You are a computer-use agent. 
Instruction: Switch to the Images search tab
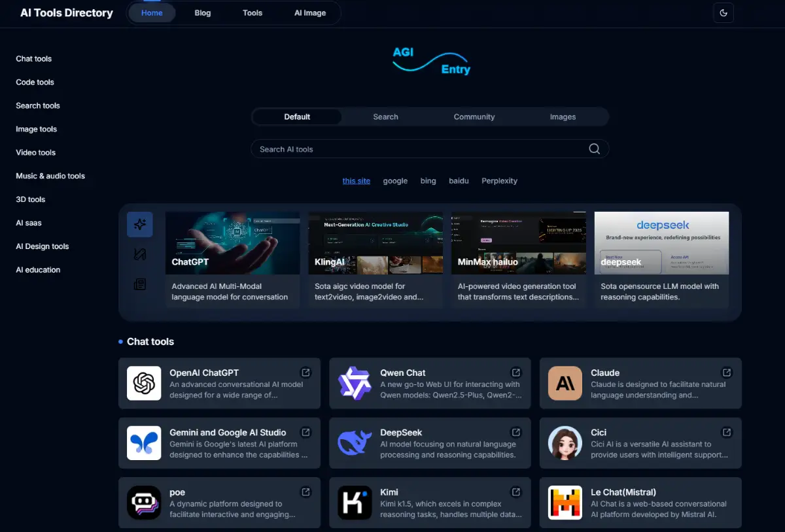pos(563,117)
